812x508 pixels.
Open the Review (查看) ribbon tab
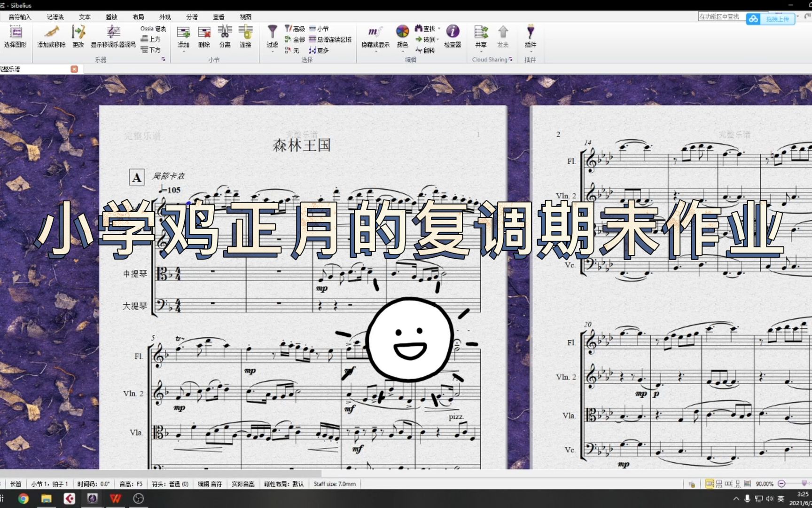point(219,17)
